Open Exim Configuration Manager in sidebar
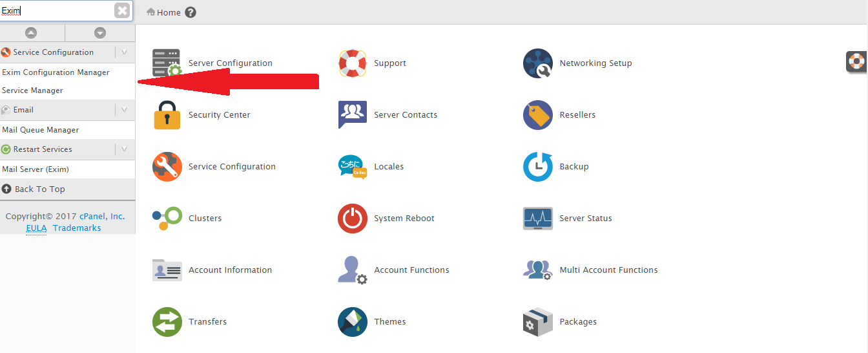868x353 pixels. [56, 72]
